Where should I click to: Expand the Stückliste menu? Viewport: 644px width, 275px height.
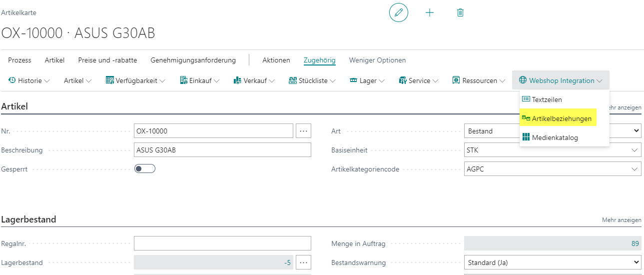[312, 80]
